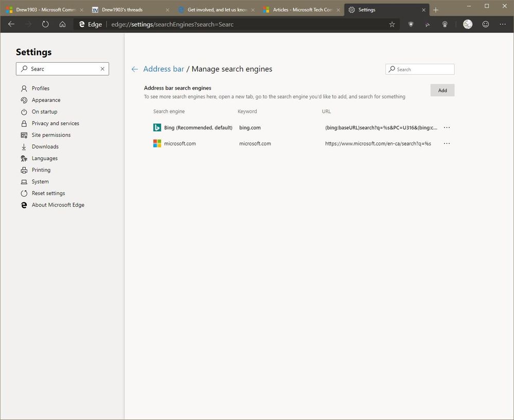The image size is (514, 420).
Task: Minimize the Edge window
Action: 469,6
